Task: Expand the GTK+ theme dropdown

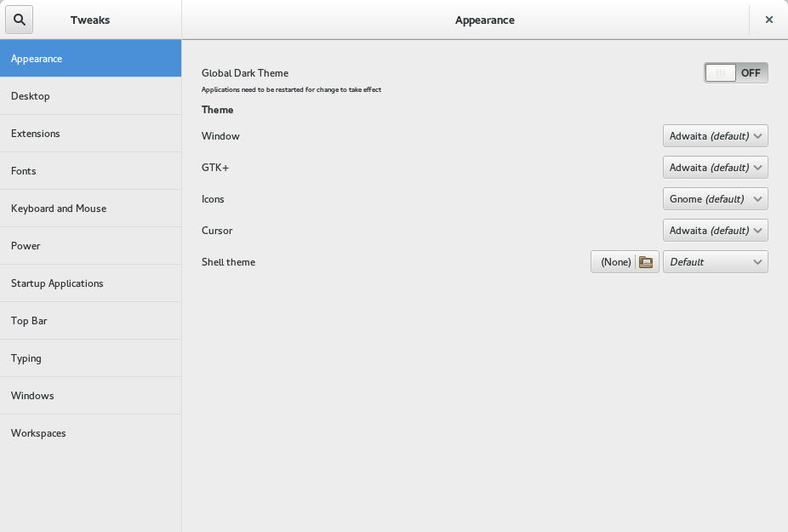Action: (x=715, y=168)
